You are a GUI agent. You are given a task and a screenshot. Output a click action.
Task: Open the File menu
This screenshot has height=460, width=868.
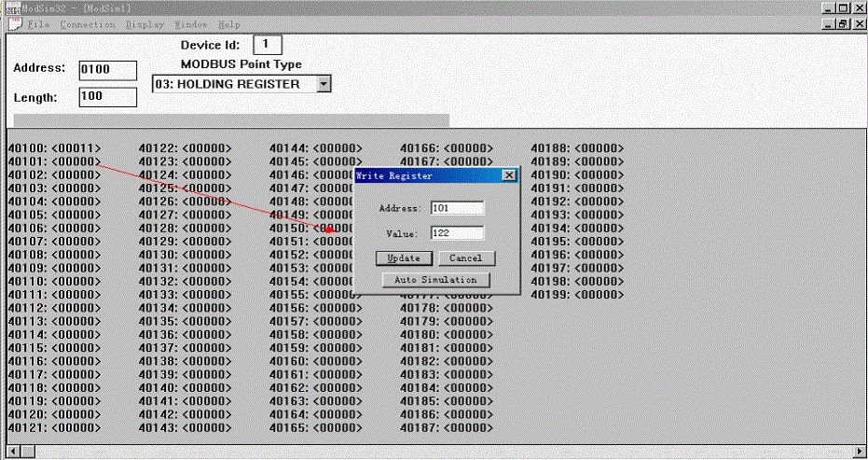pyautogui.click(x=39, y=24)
